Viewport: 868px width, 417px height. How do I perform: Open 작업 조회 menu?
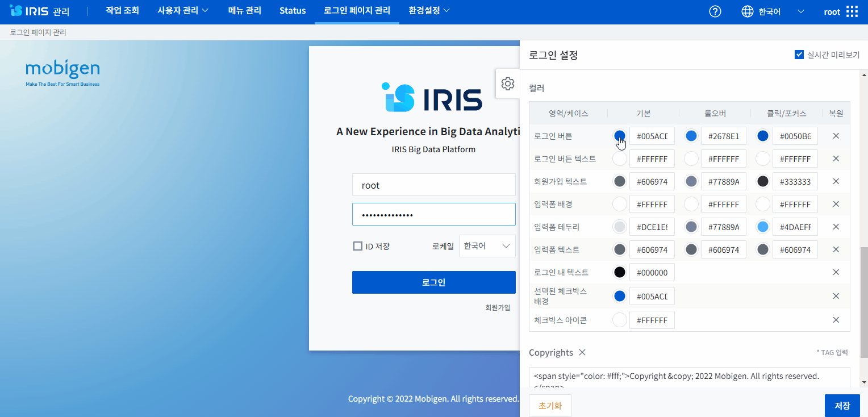coord(122,11)
